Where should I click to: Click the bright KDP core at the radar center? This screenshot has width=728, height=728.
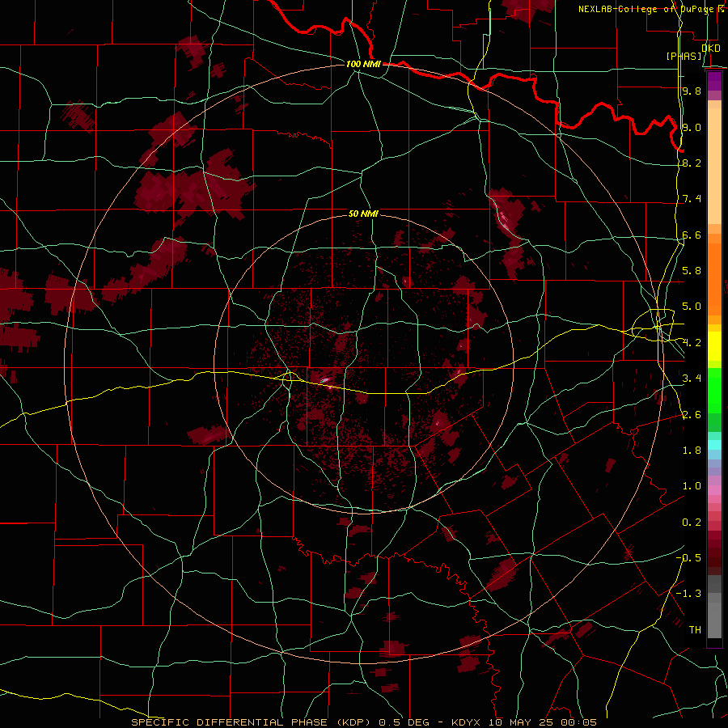click(325, 381)
